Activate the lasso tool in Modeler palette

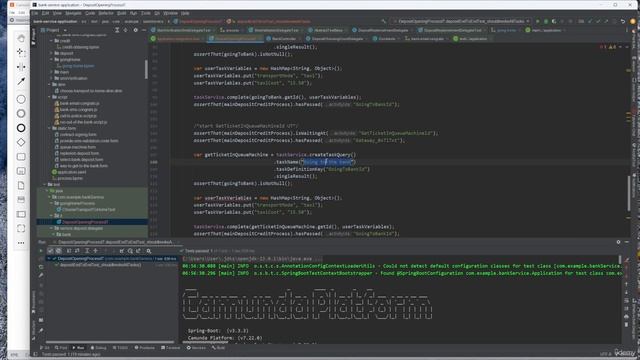(x=21, y=52)
